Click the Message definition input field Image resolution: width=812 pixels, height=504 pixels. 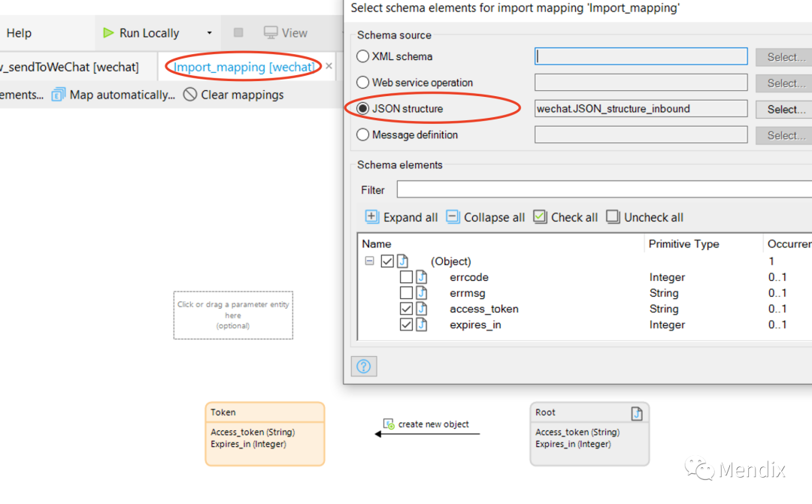641,134
